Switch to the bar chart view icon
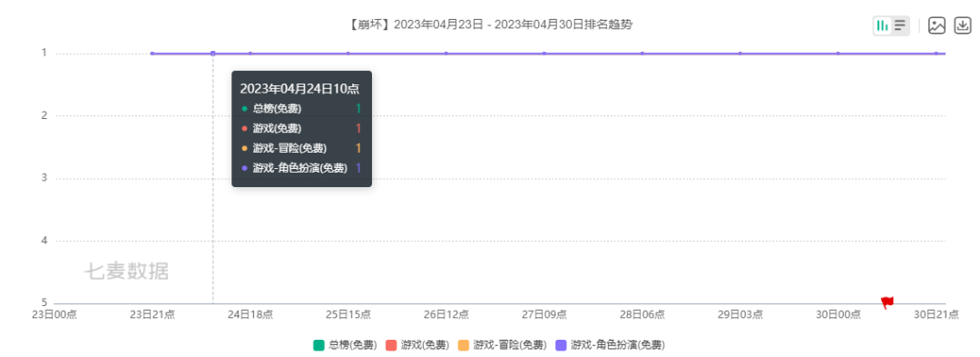980x357 pixels. click(x=883, y=25)
